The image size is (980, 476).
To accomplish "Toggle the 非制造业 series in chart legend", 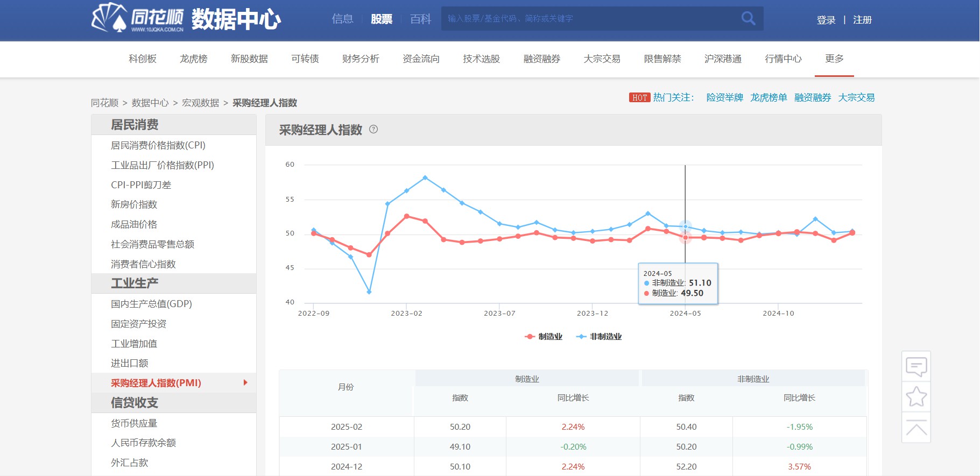I will point(599,337).
